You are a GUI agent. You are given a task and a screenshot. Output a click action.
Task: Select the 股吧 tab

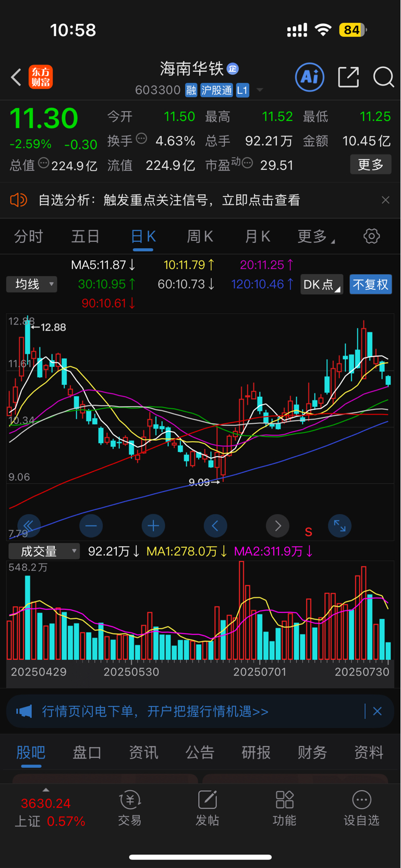click(31, 752)
